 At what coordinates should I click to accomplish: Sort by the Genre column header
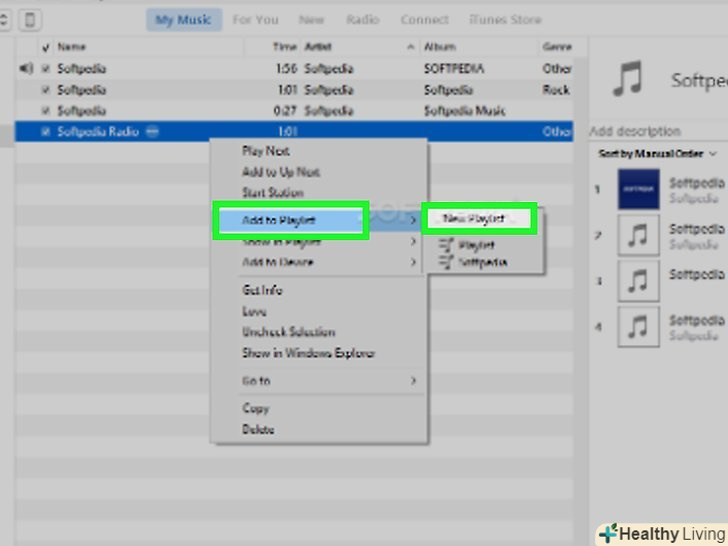(x=557, y=47)
